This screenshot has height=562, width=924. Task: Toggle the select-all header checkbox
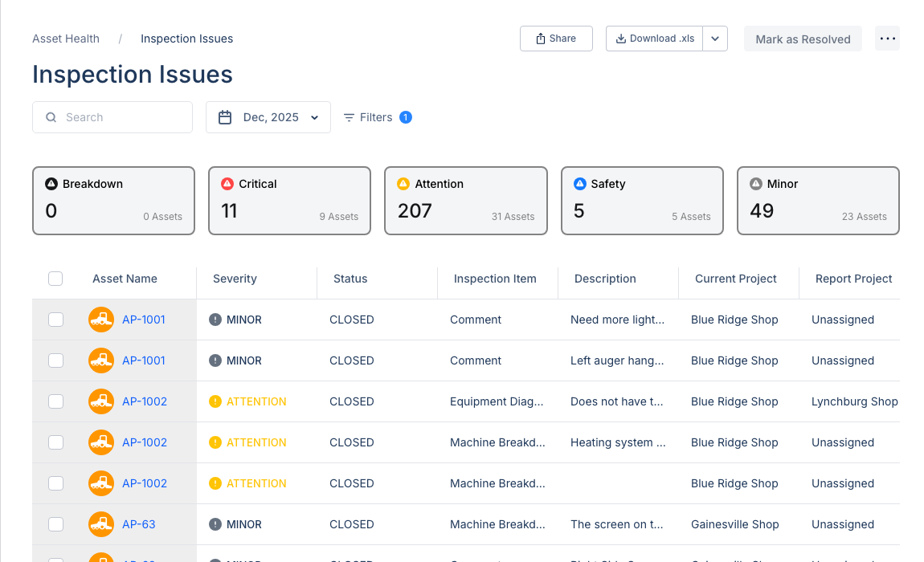[55, 279]
